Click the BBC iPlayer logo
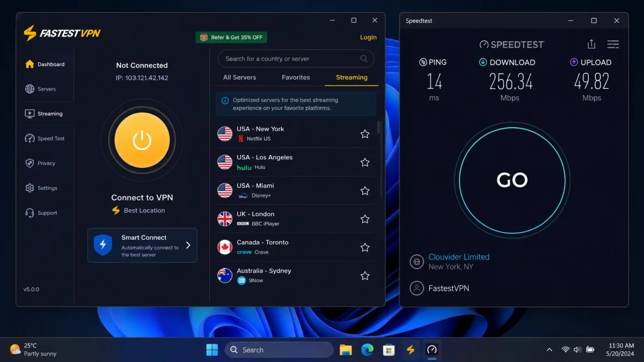The width and height of the screenshot is (644, 362). pyautogui.click(x=243, y=224)
